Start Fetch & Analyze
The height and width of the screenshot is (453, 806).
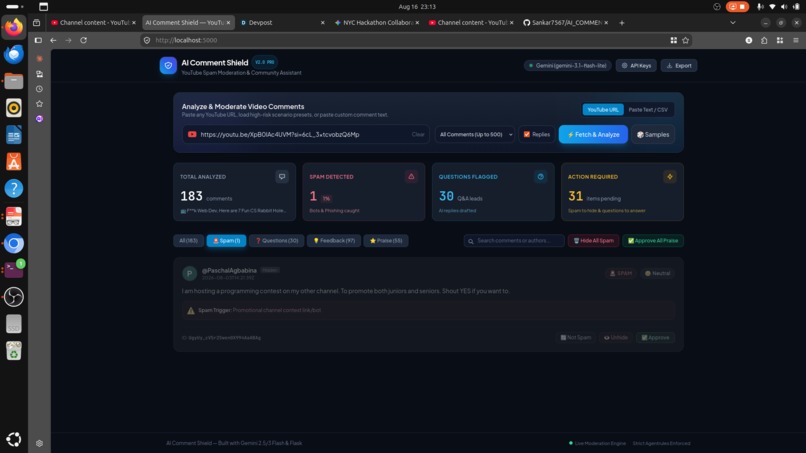593,135
